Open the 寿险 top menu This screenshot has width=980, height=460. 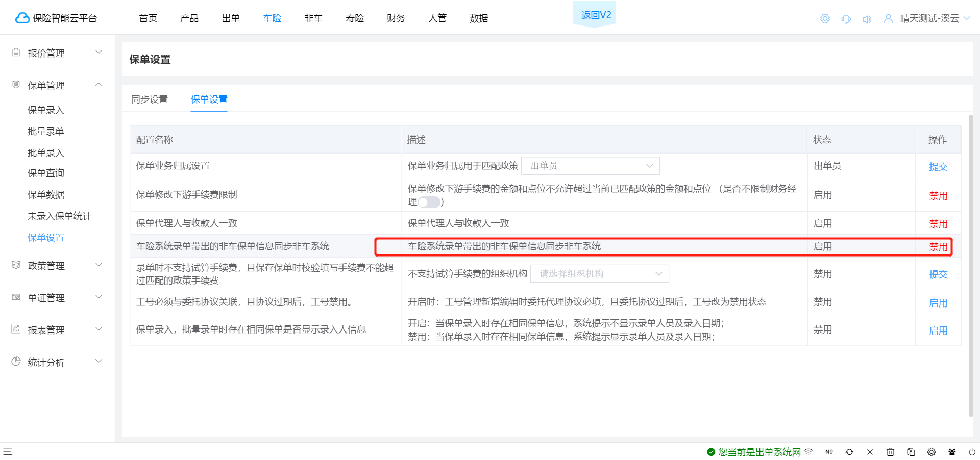[355, 18]
